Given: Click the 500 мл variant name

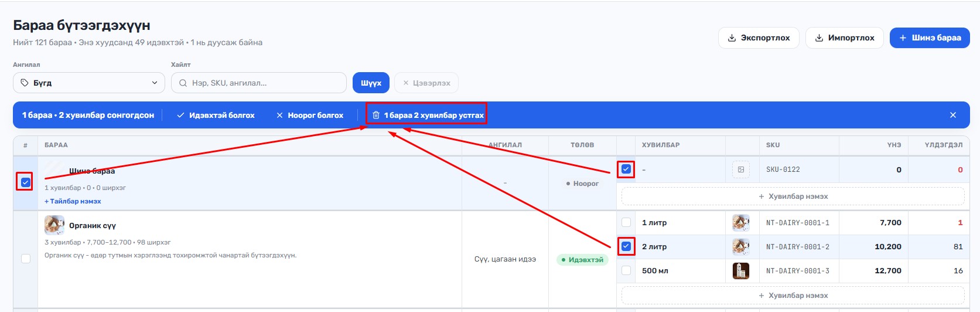Looking at the screenshot, I should [x=655, y=271].
